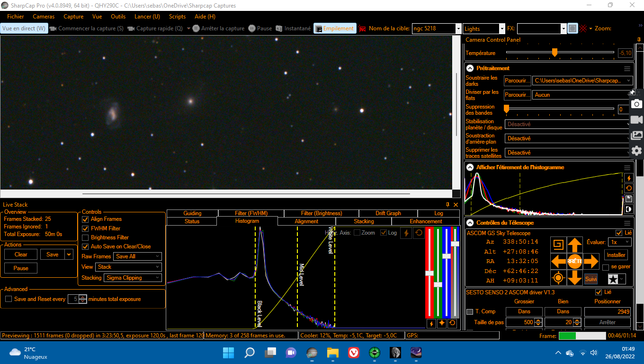
Task: Open the Soustraction d'arrière-plan dropdown
Action: coord(568,138)
